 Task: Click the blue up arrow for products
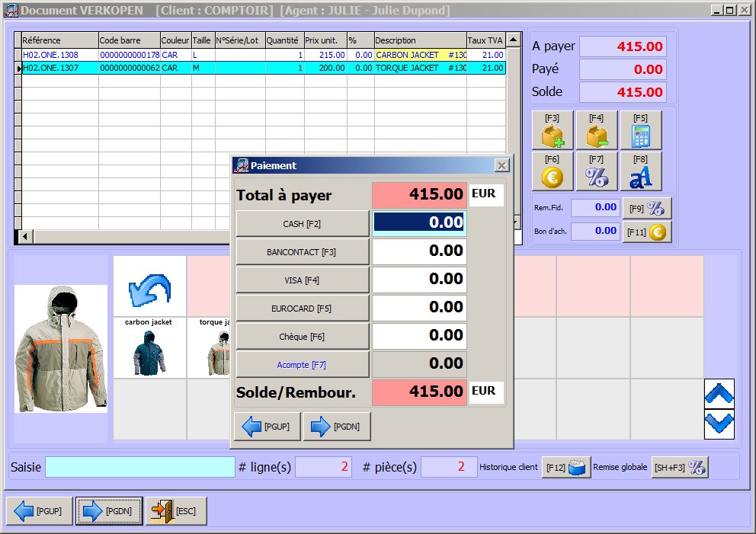point(719,393)
